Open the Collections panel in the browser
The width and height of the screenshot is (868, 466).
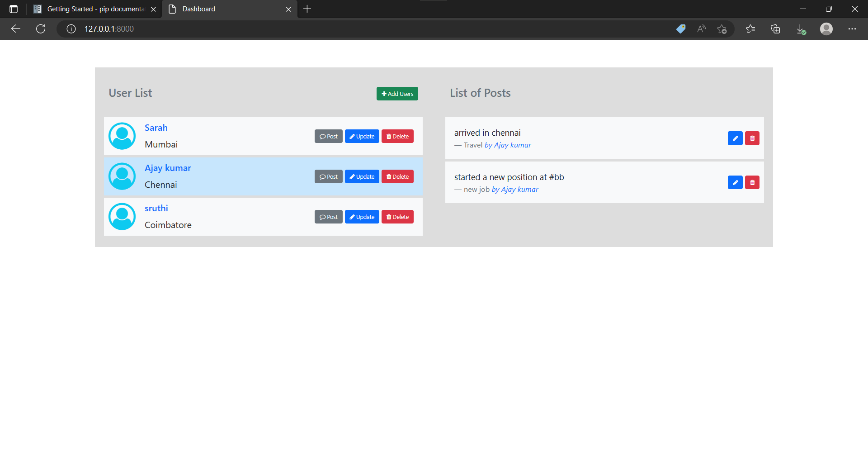tap(776, 29)
